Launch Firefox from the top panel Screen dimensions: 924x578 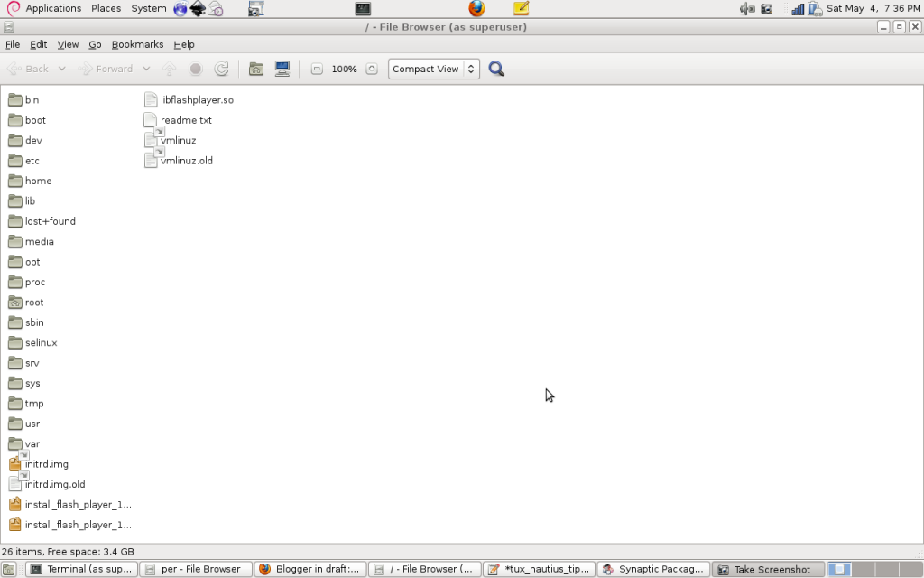[476, 9]
